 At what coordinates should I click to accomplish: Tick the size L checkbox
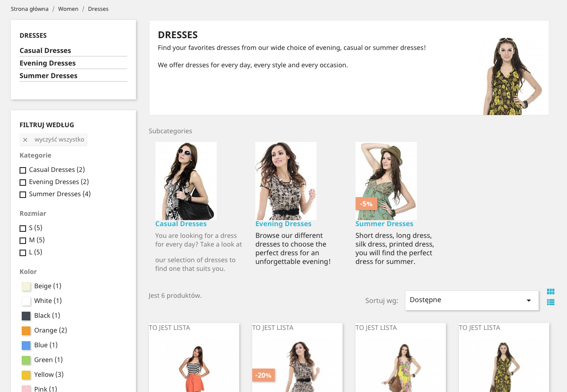pyautogui.click(x=23, y=253)
